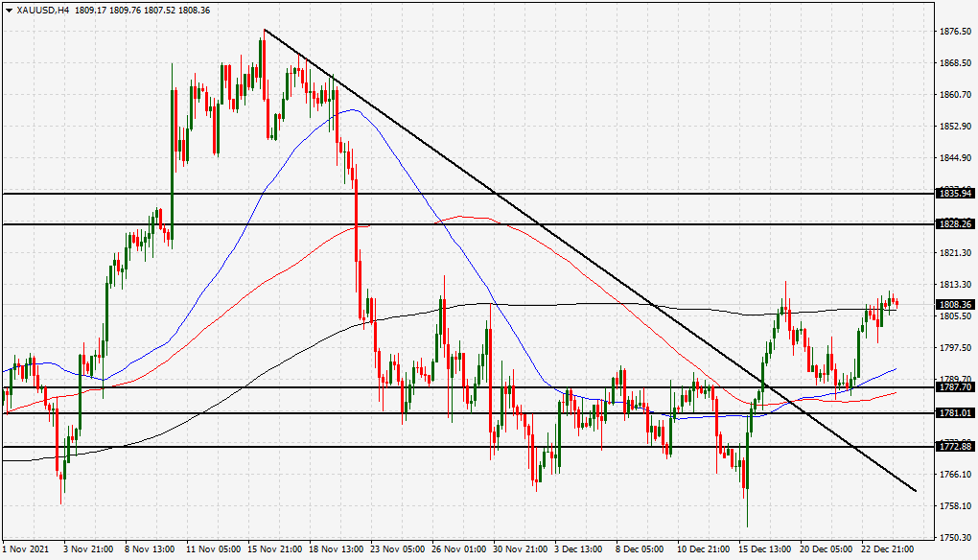Click the 20 Dec 05:00 time label
978x560 pixels.
point(826,549)
